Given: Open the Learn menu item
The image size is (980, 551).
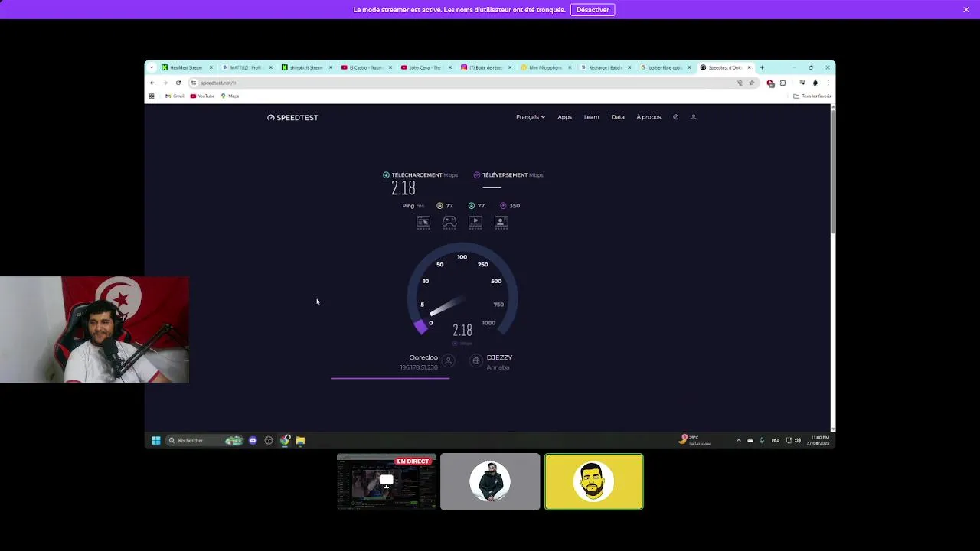Looking at the screenshot, I should point(591,117).
